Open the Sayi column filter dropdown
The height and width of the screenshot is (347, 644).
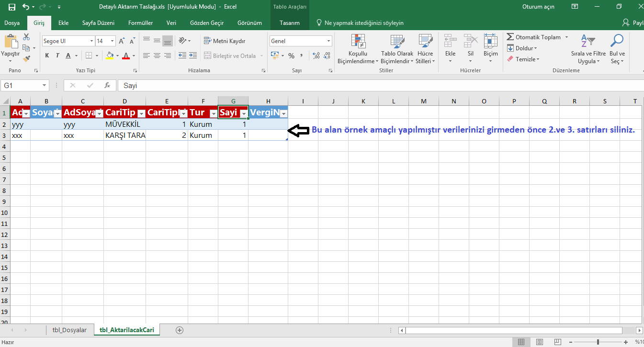click(244, 113)
